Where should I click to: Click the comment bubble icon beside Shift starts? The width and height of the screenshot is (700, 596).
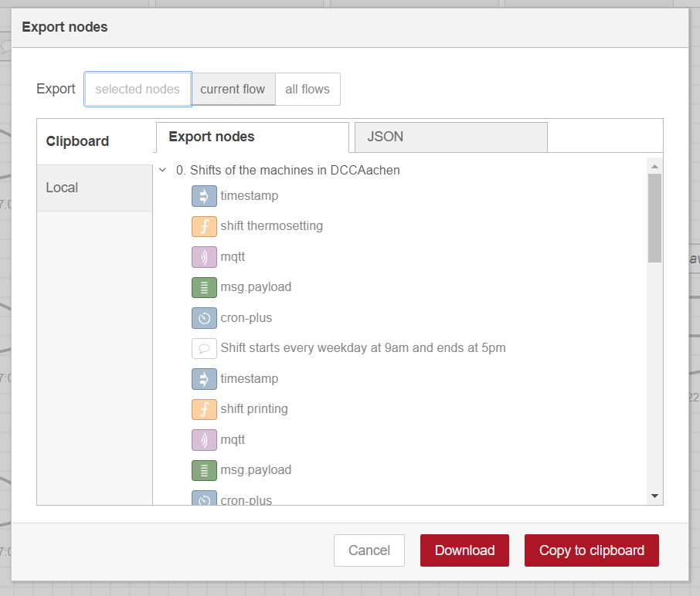coord(204,348)
